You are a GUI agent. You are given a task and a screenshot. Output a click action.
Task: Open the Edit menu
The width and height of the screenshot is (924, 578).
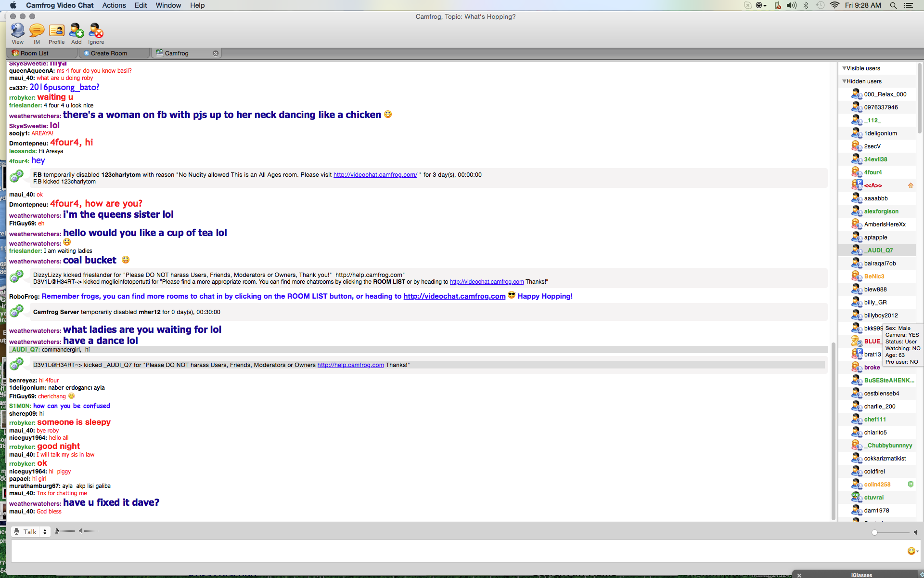[x=141, y=5]
